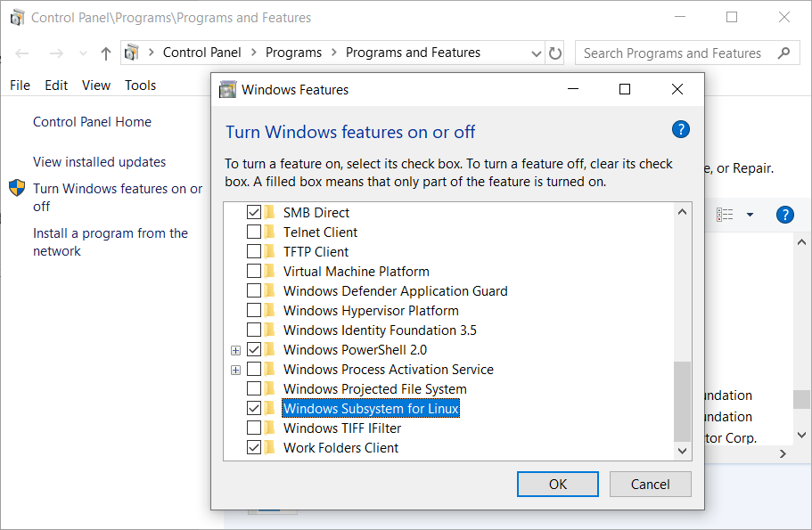Click the features list scroll up arrow
812x530 pixels.
point(682,212)
